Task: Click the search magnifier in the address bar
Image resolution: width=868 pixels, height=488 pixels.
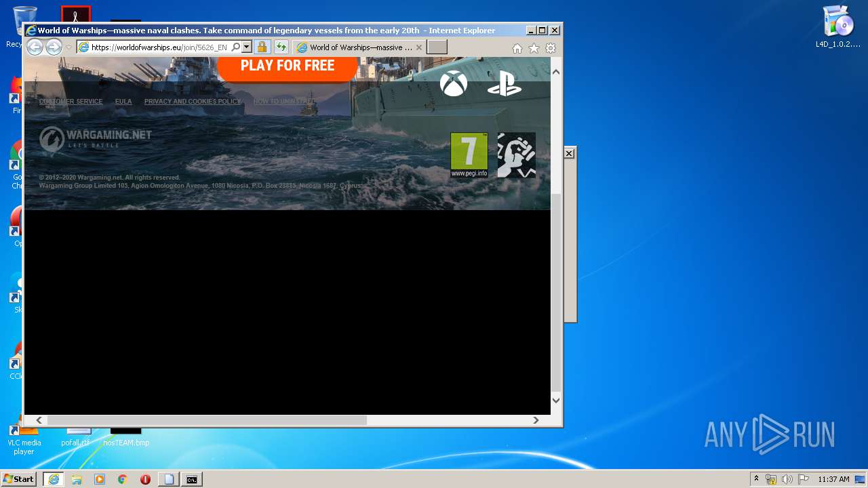Action: coord(235,47)
